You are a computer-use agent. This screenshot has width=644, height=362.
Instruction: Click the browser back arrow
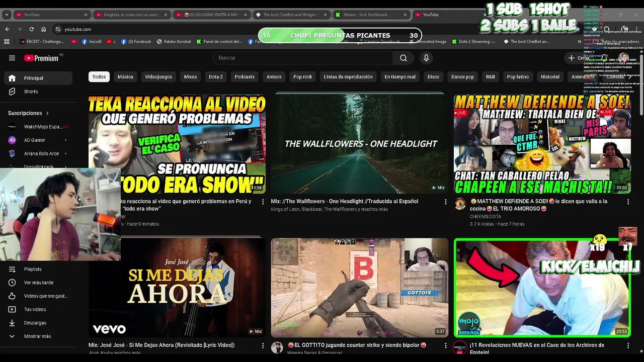(7, 29)
